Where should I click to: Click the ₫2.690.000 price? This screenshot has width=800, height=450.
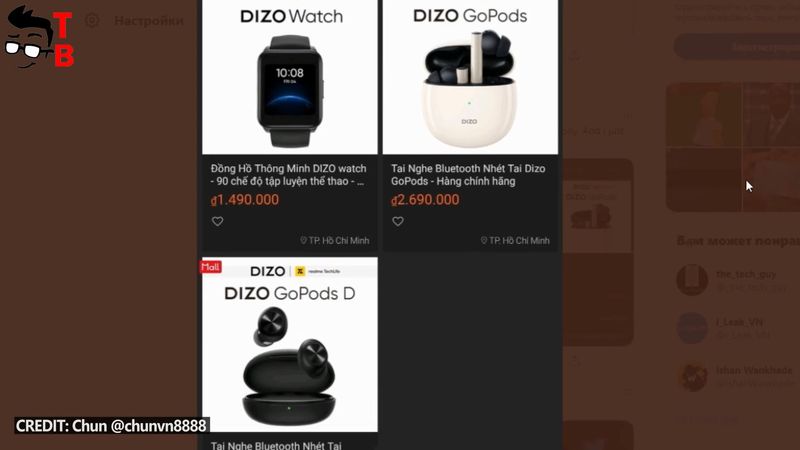(425, 199)
